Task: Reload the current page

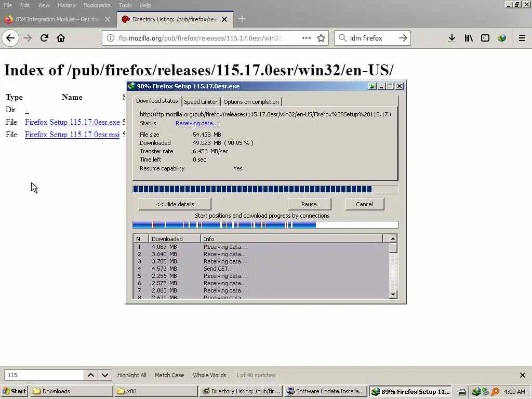Action: click(44, 38)
